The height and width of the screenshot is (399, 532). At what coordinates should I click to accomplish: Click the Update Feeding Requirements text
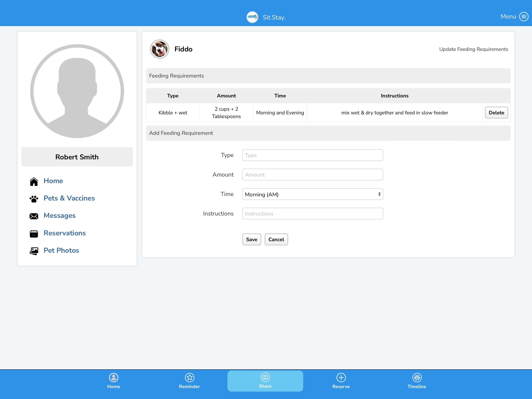click(474, 49)
